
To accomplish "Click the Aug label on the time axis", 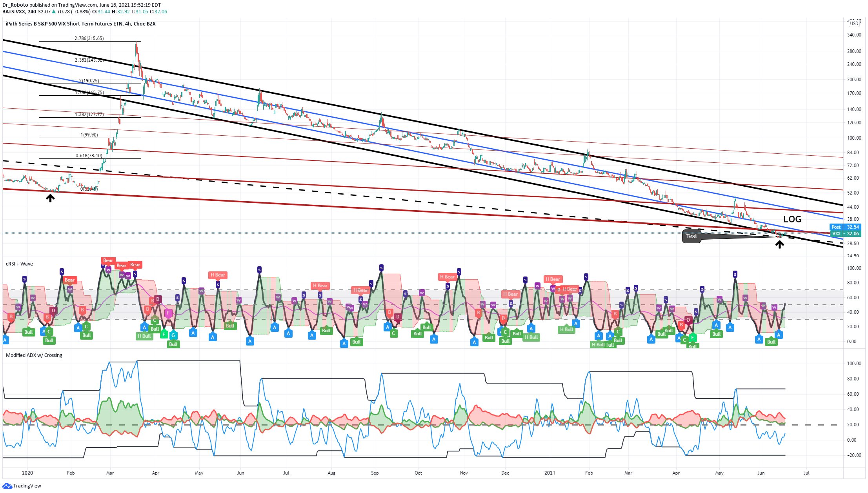I will [x=331, y=473].
